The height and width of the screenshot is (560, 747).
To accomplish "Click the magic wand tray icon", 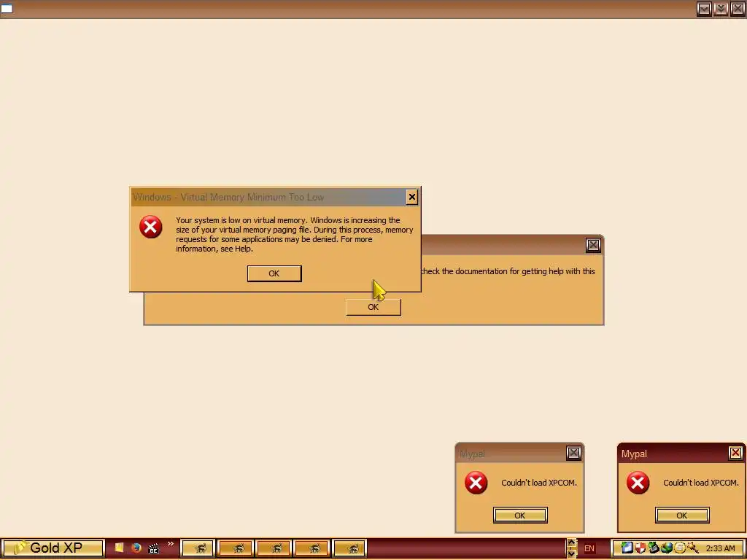I will [x=692, y=548].
